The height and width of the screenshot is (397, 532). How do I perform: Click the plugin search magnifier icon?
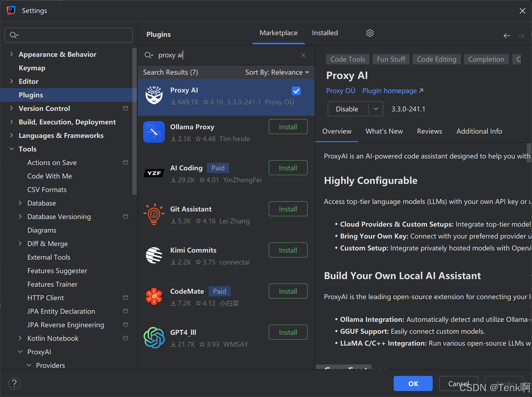[149, 55]
